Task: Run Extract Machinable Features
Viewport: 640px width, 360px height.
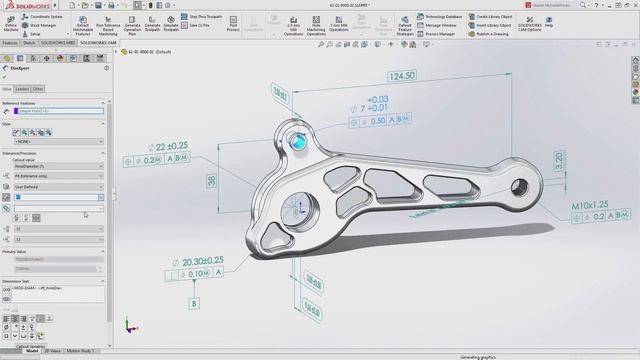Action: (x=83, y=26)
